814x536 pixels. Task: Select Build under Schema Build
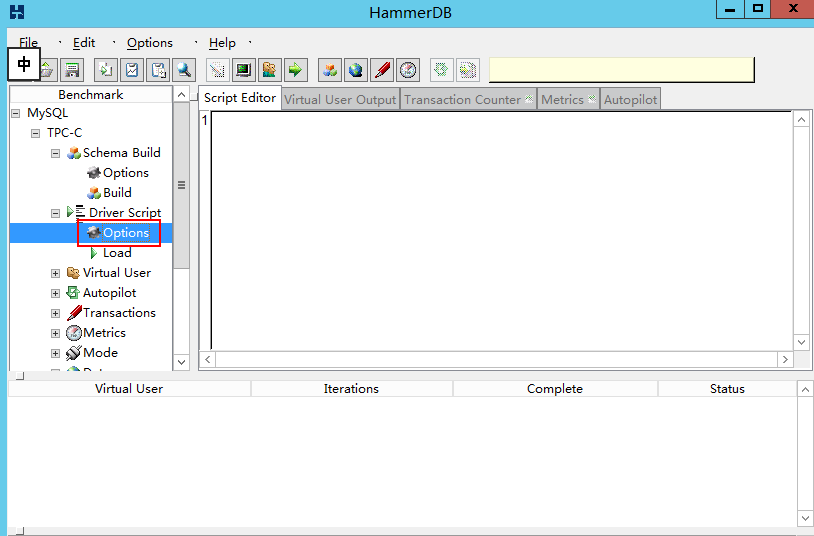tap(117, 193)
